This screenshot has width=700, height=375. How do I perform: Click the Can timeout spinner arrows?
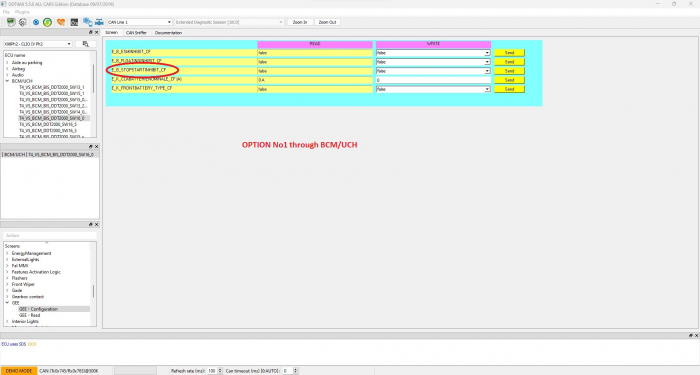point(296,371)
